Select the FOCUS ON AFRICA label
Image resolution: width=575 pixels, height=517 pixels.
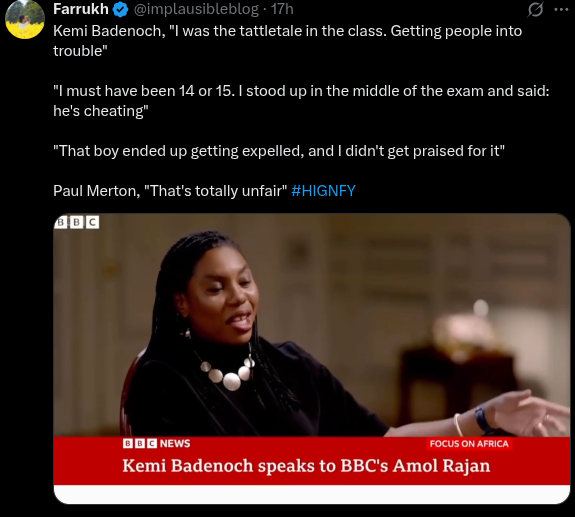(x=469, y=444)
